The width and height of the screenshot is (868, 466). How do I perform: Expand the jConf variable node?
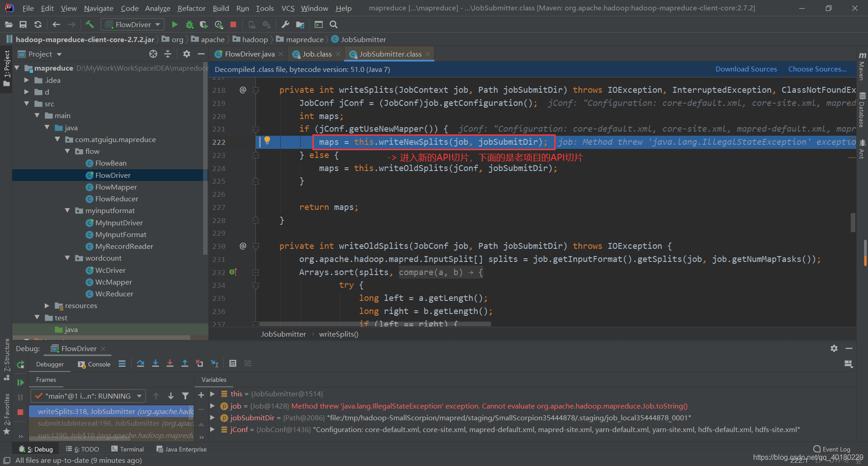212,429
